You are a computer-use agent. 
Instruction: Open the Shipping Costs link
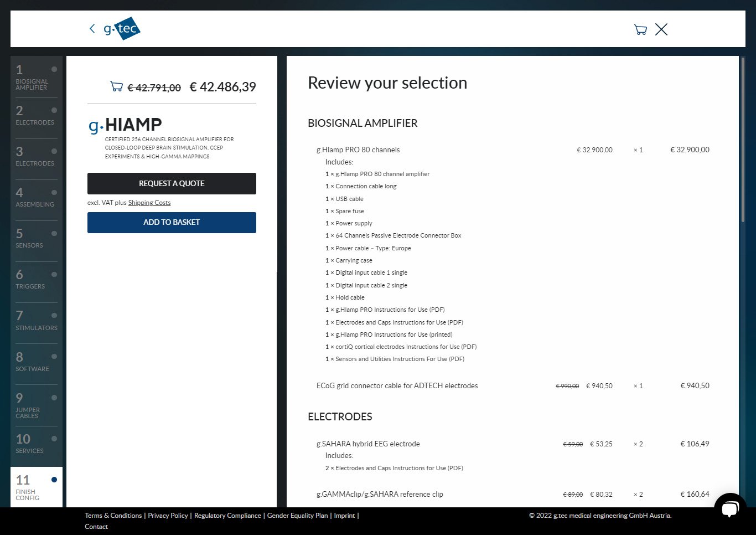pyautogui.click(x=149, y=203)
